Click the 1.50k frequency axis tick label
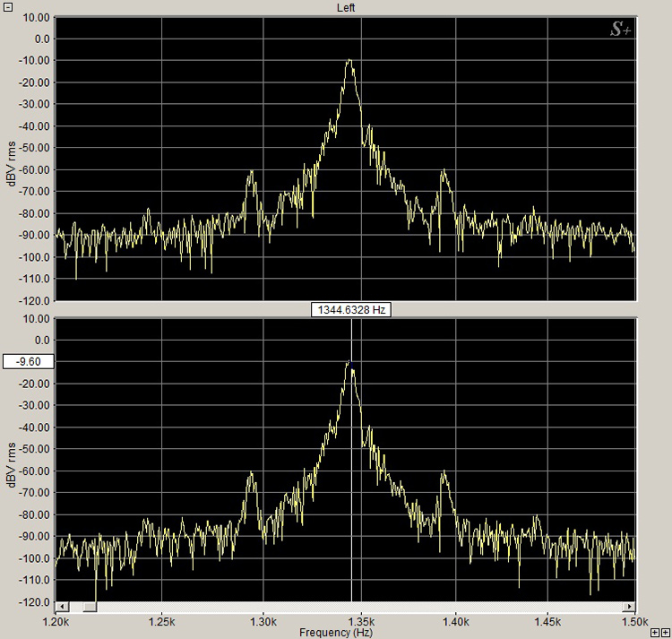This screenshot has width=672, height=639. (633, 620)
